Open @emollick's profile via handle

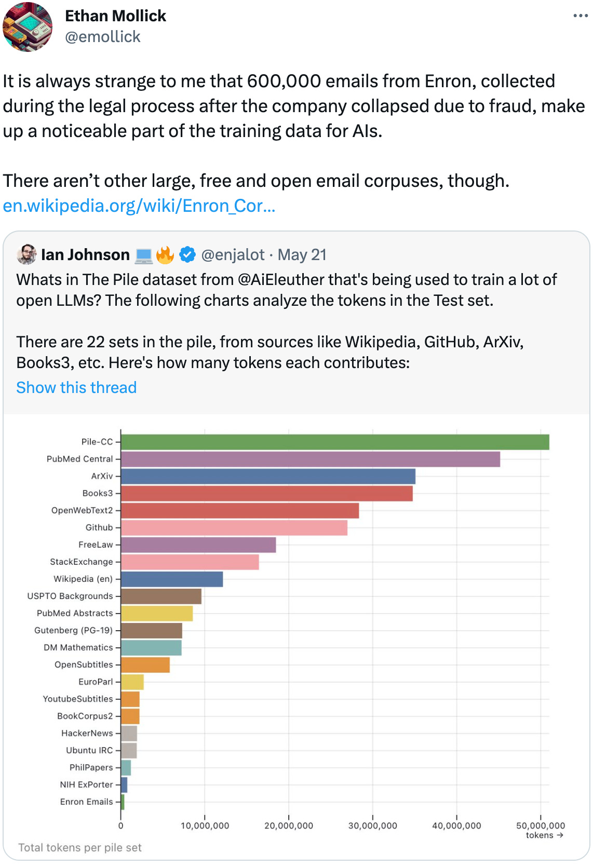coord(102,36)
